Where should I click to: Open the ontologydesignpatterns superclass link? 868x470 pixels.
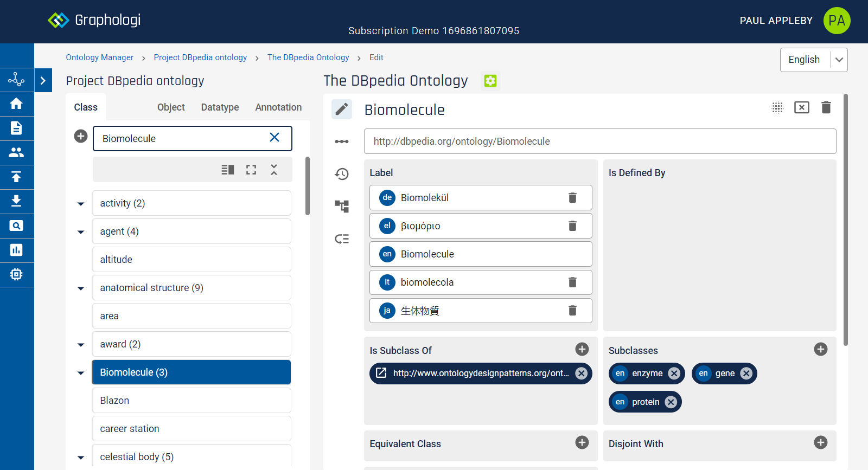(x=381, y=373)
